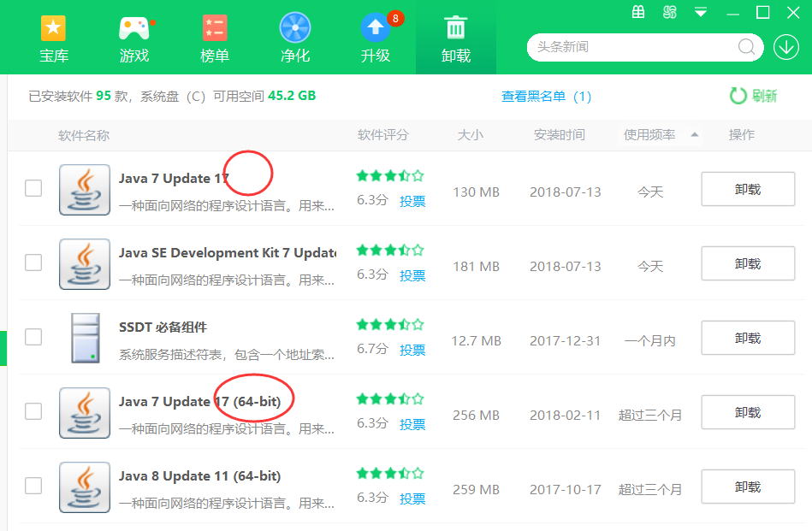
Task: Click the 刷新 refresh button
Action: [x=754, y=96]
